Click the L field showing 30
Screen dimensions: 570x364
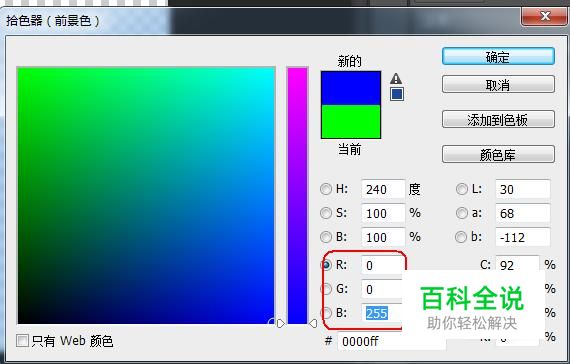click(x=523, y=189)
